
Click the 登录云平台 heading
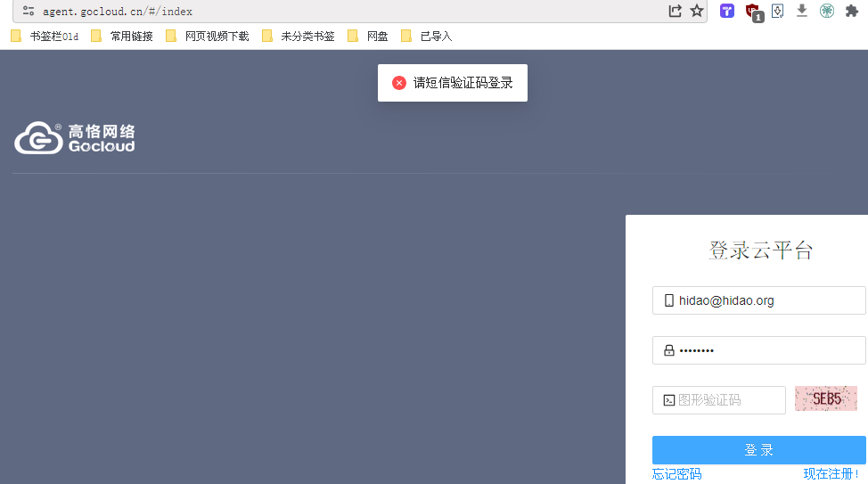(x=760, y=250)
